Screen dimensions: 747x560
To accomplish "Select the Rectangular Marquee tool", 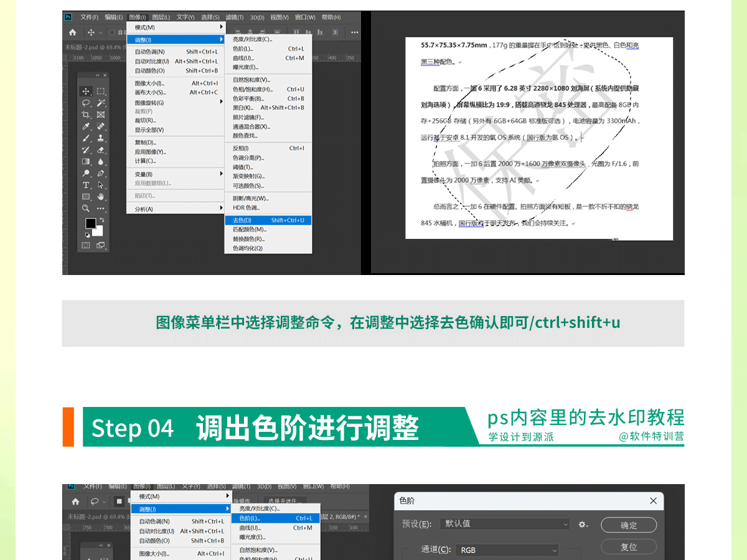I will tap(101, 91).
